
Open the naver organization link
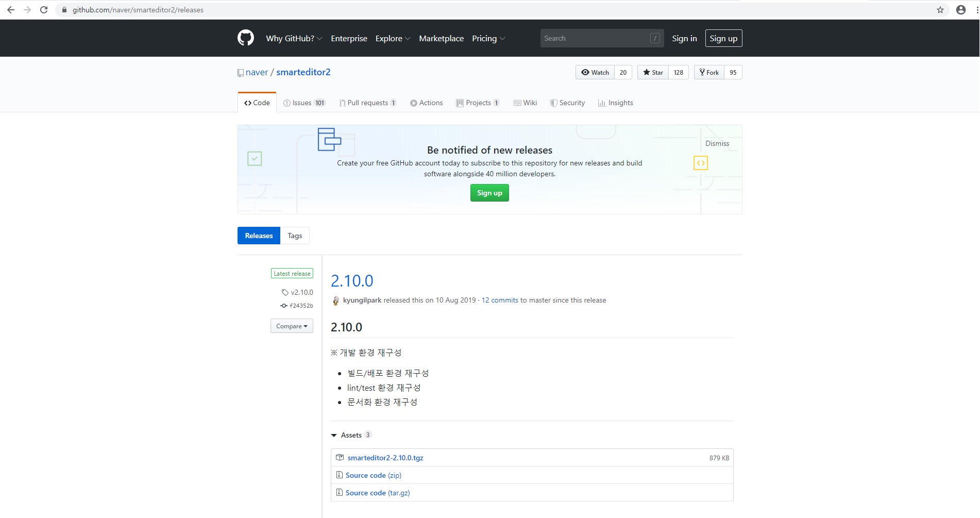[x=257, y=72]
